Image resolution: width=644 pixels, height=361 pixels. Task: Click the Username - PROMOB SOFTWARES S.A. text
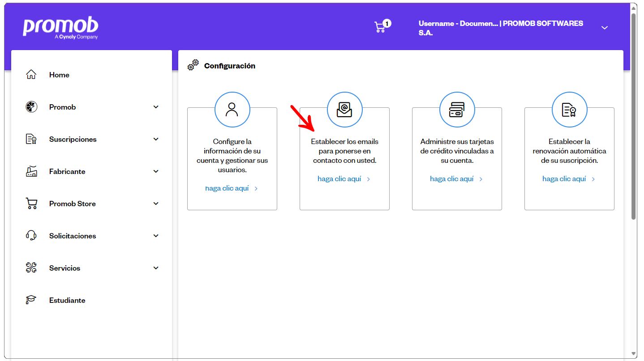tap(501, 28)
